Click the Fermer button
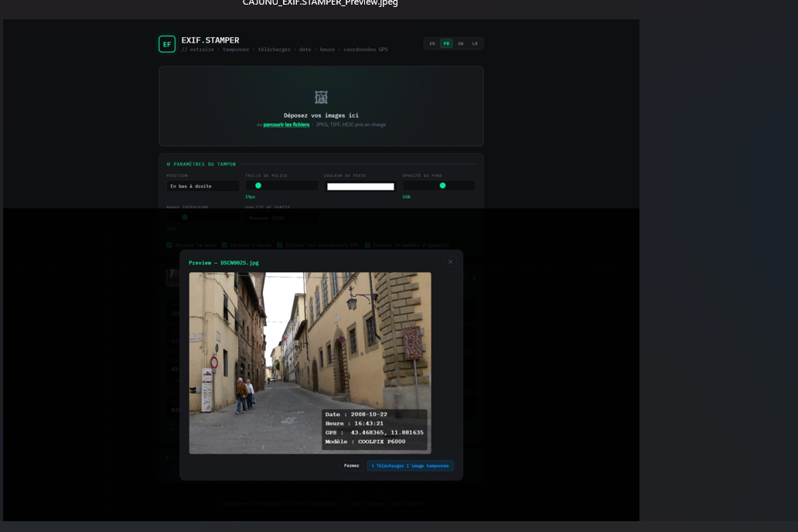Image resolution: width=798 pixels, height=532 pixels. [351, 465]
